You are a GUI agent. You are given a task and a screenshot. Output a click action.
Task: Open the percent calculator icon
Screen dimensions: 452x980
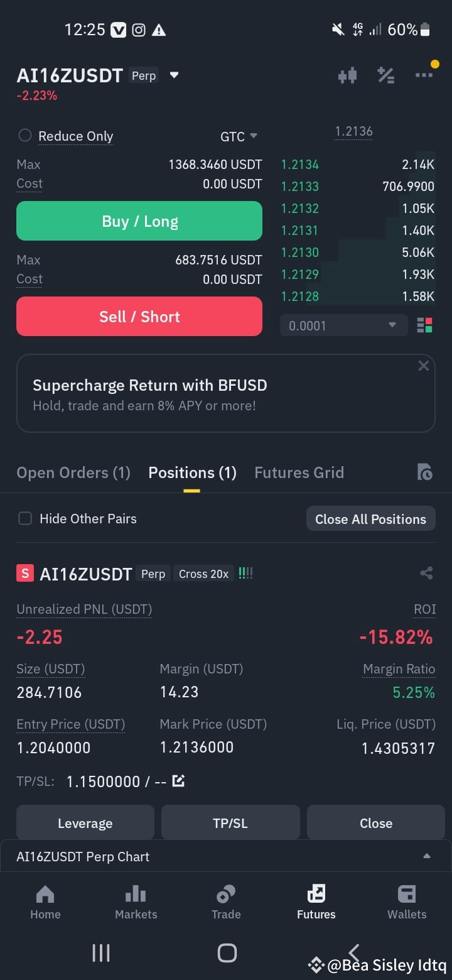pos(385,76)
